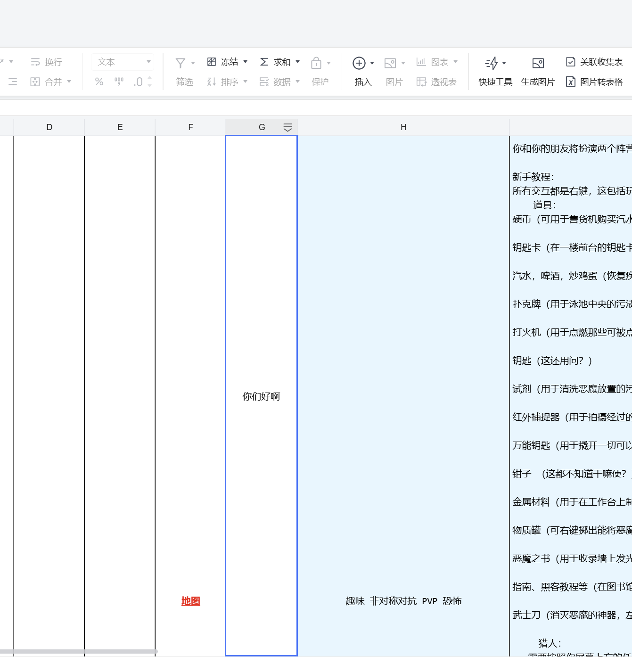
Task: Open the linked collection form (关联收集表)
Action: [x=595, y=62]
